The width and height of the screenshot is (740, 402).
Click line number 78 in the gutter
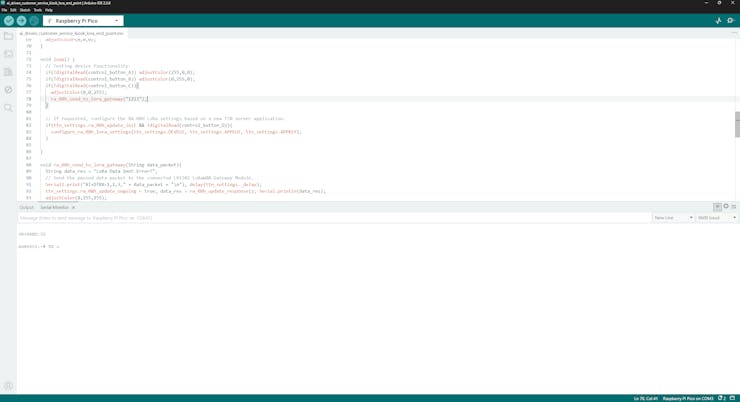(x=28, y=99)
